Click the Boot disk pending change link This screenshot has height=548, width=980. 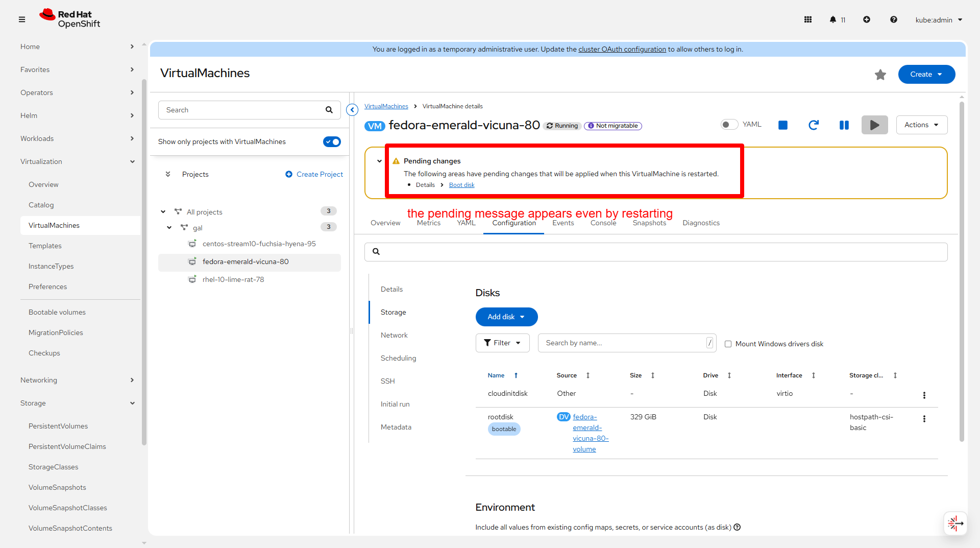click(x=461, y=185)
